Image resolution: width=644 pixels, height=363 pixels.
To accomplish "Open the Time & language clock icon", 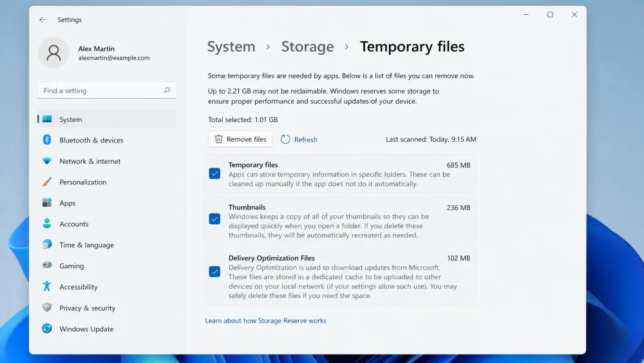I will tap(47, 244).
